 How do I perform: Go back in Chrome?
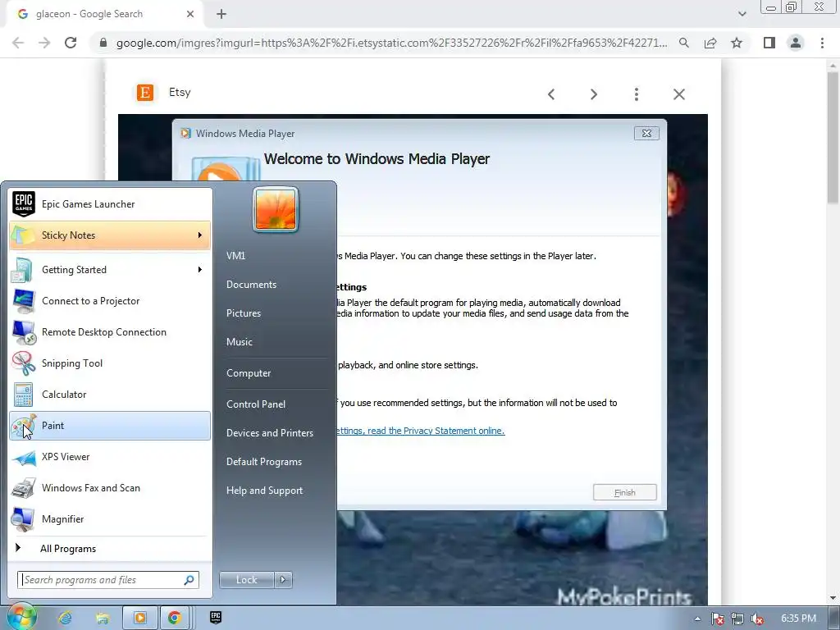18,43
